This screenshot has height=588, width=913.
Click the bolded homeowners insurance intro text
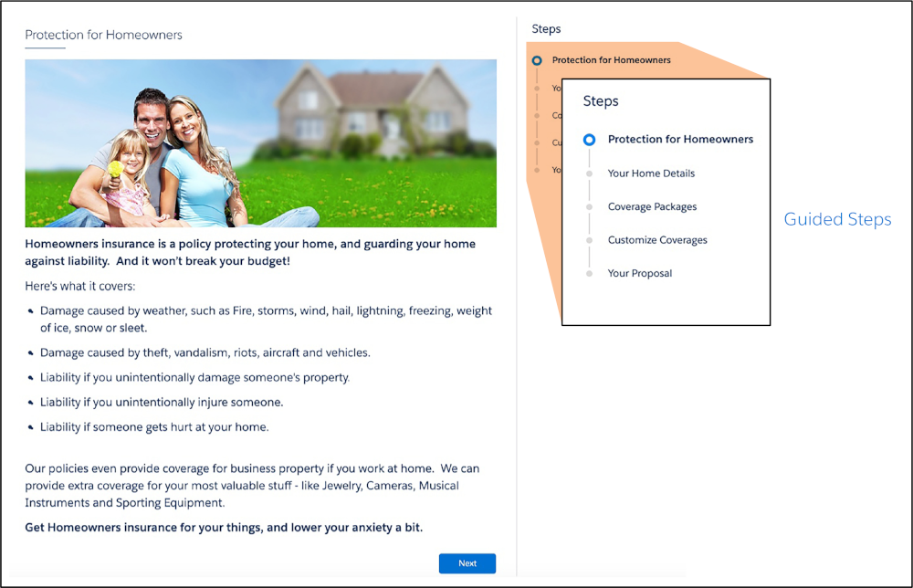point(250,251)
